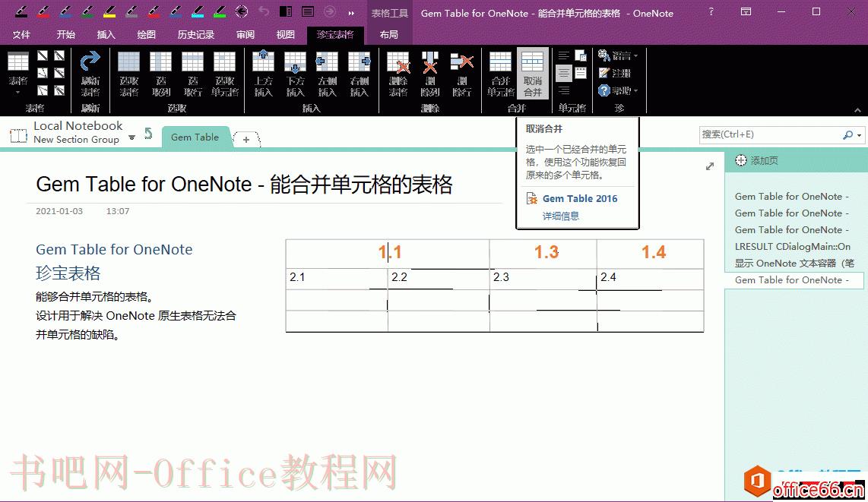Switch to the 绘图 (Draw) tab
868x502 pixels.
click(146, 34)
